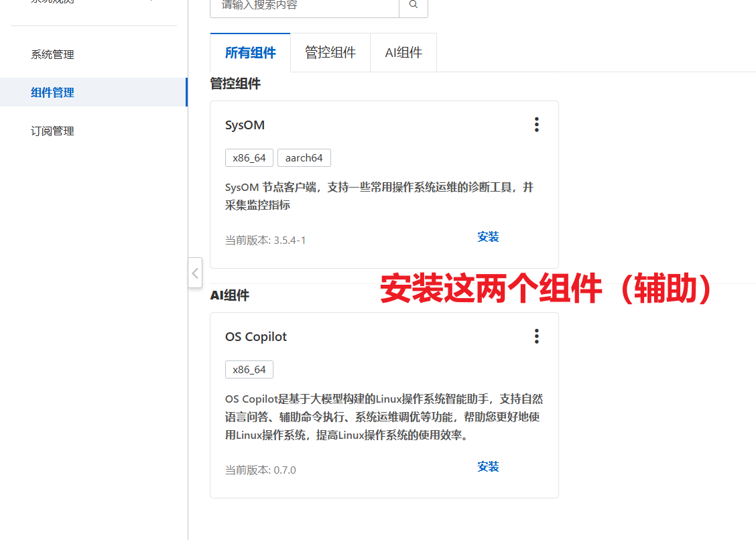The image size is (756, 540).
Task: Click the search magnifier icon button
Action: coord(414,6)
